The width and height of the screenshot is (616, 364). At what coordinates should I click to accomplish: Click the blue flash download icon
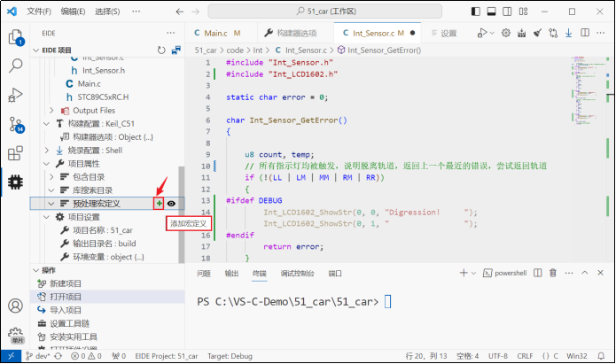[x=569, y=33]
